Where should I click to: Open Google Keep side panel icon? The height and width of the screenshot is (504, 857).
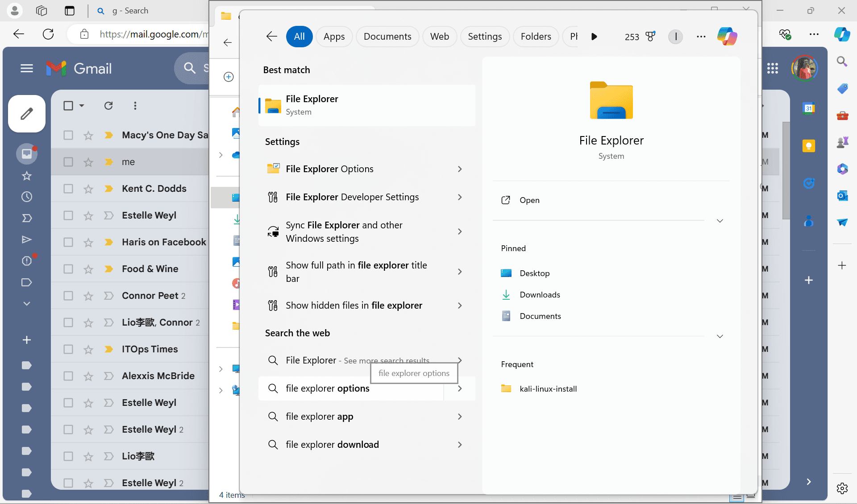coord(809,146)
